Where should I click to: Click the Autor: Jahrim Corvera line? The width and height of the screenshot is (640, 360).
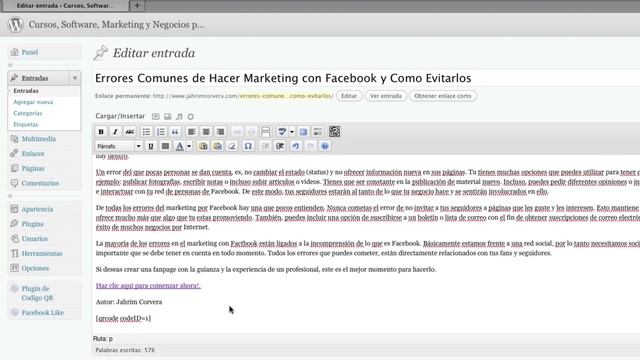click(129, 302)
